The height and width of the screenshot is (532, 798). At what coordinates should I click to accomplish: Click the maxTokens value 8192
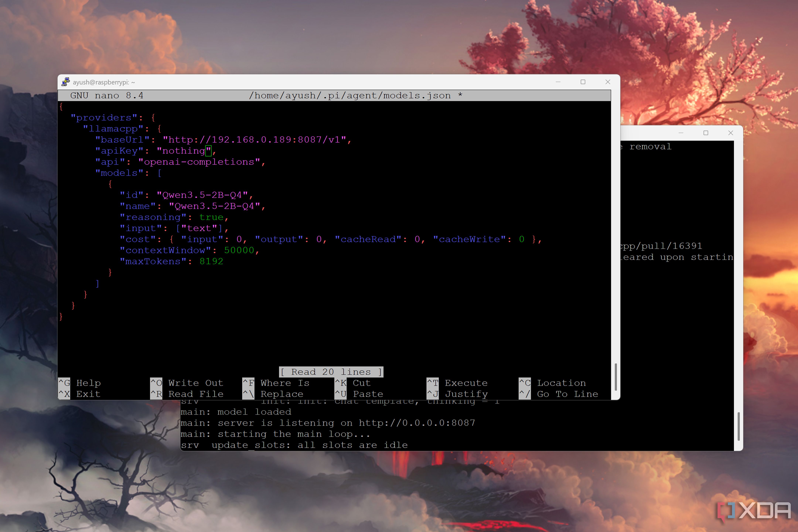[x=211, y=262]
